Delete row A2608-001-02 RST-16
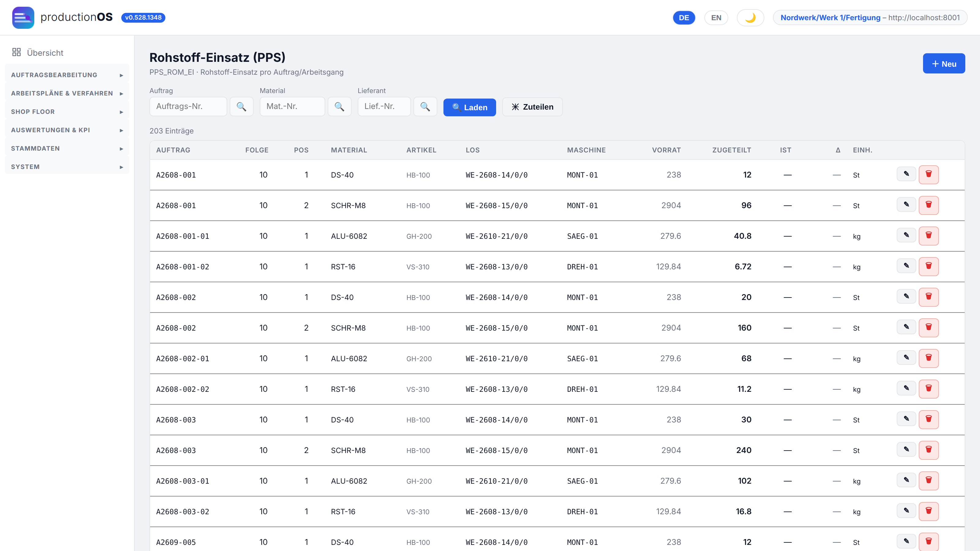Viewport: 980px width, 551px height. [928, 267]
